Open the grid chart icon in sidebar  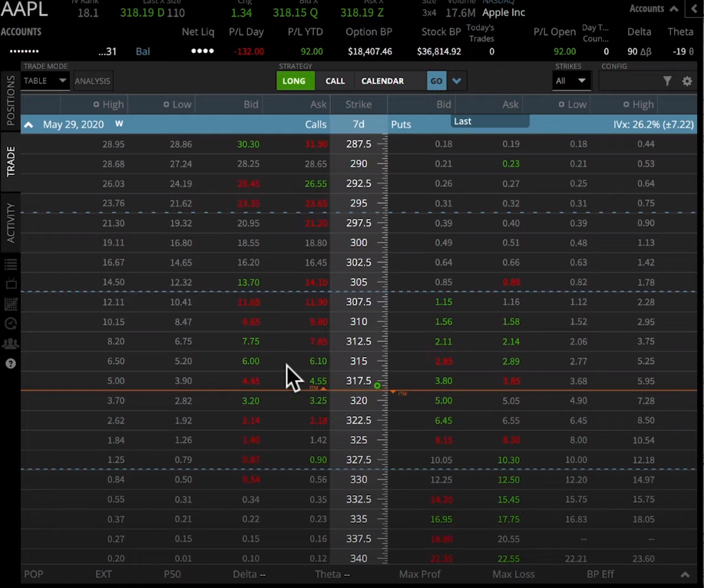pos(11,304)
